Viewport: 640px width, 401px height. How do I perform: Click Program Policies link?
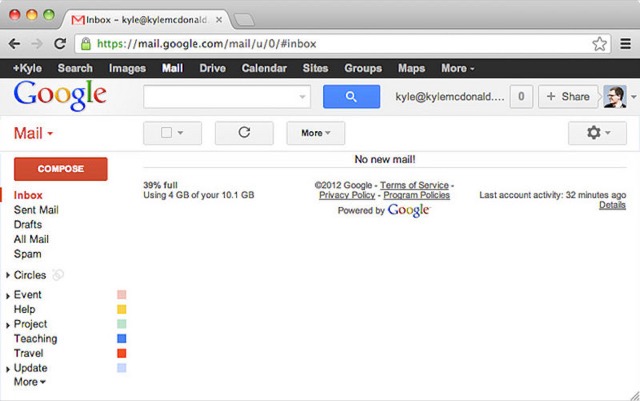coord(417,195)
